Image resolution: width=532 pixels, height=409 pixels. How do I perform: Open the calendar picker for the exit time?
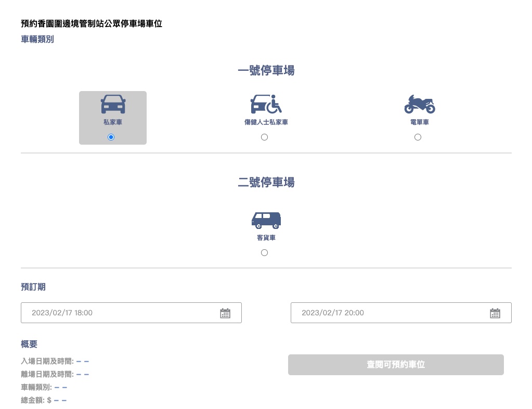click(x=495, y=313)
